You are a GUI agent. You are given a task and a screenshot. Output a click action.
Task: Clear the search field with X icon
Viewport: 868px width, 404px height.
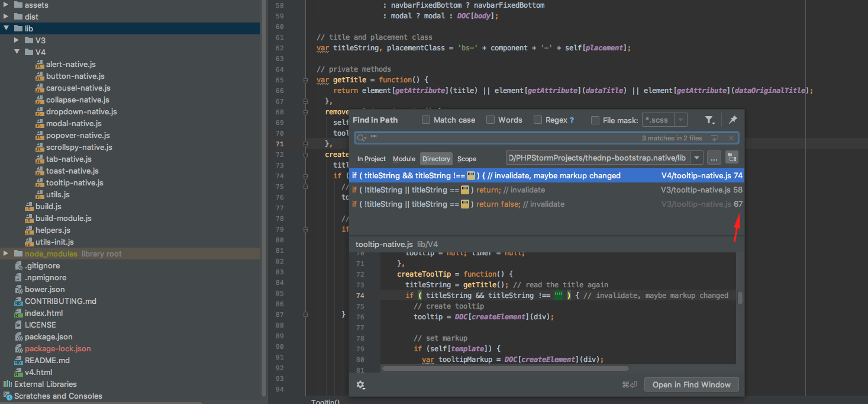pyautogui.click(x=731, y=138)
